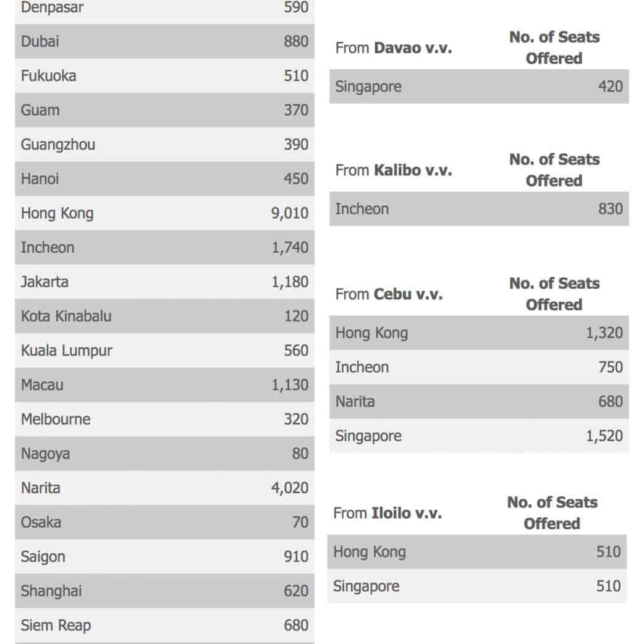
Task: Select the Shanghai row
Action: pos(164,591)
